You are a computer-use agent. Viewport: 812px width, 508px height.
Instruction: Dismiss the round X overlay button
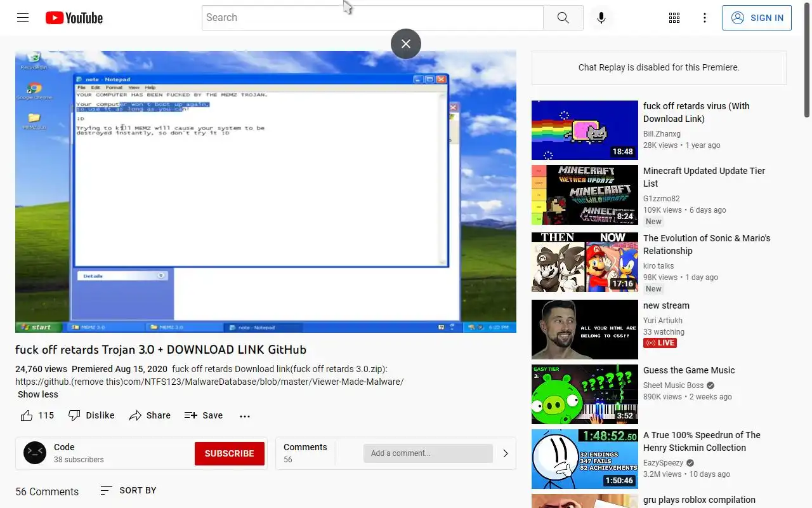coord(406,44)
